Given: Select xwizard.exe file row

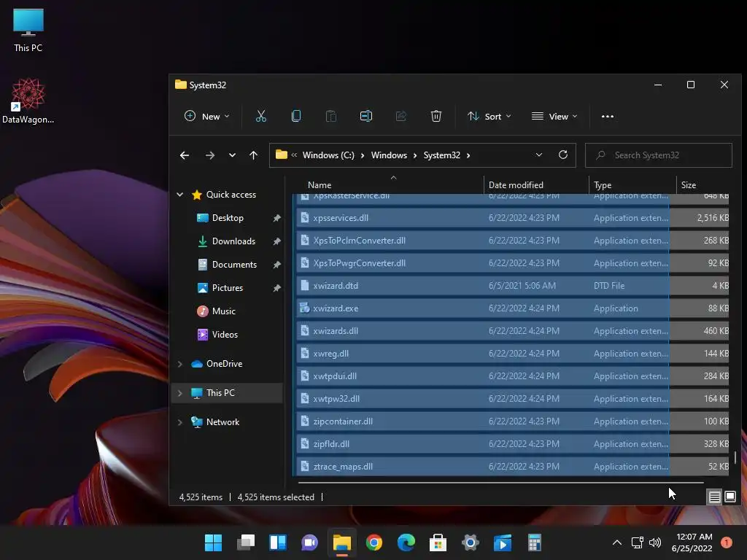Looking at the screenshot, I should coord(513,308).
